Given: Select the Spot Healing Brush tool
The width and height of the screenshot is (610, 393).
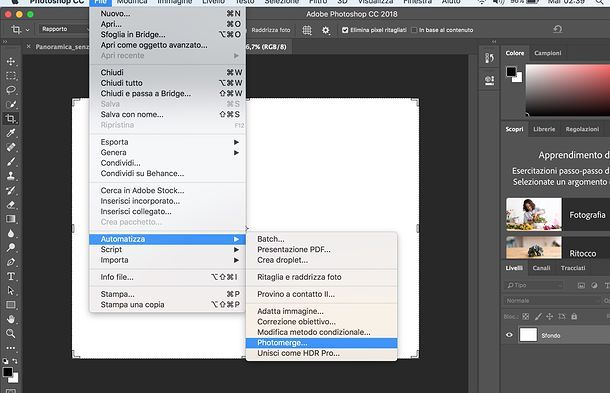Looking at the screenshot, I should pyautogui.click(x=11, y=147).
